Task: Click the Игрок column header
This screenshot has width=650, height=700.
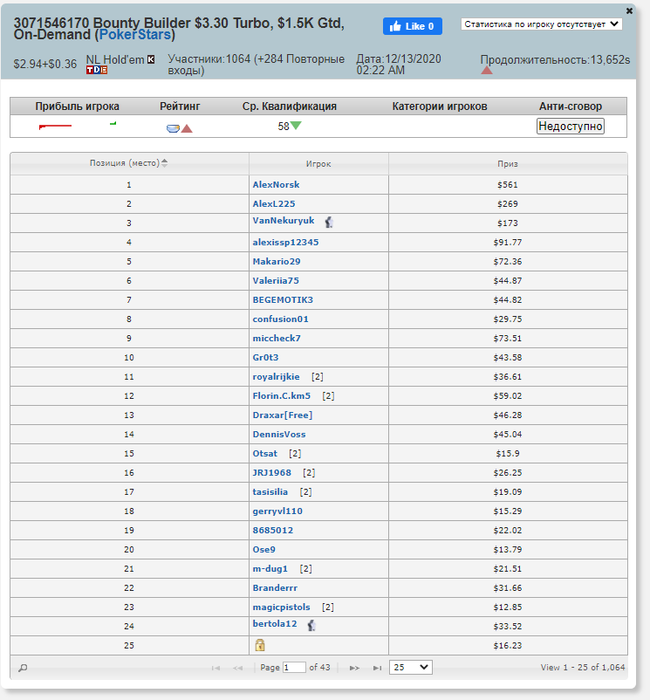Action: tap(318, 164)
